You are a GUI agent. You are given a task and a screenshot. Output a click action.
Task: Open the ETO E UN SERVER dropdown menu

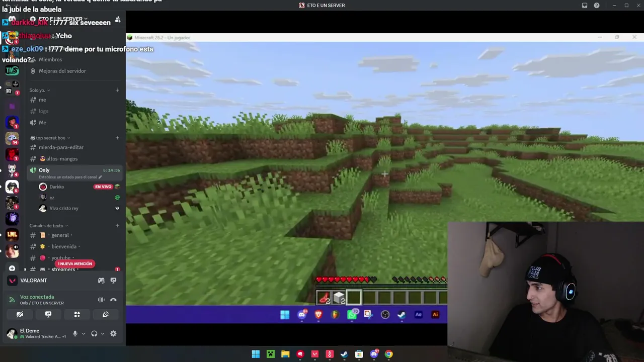tap(63, 19)
